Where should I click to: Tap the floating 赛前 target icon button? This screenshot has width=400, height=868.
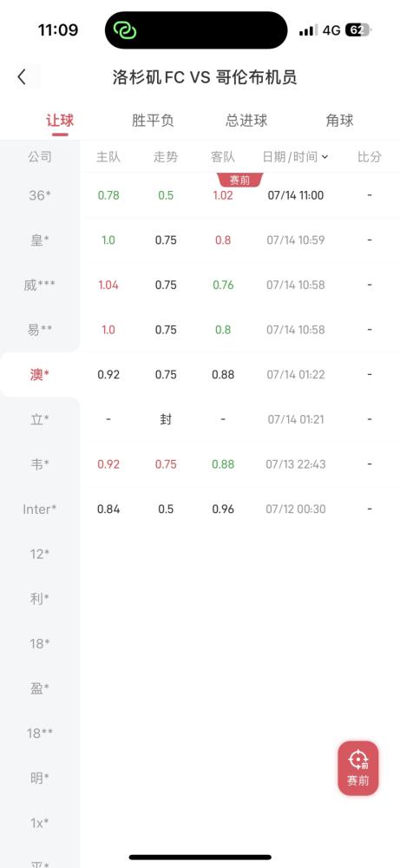pos(358,768)
